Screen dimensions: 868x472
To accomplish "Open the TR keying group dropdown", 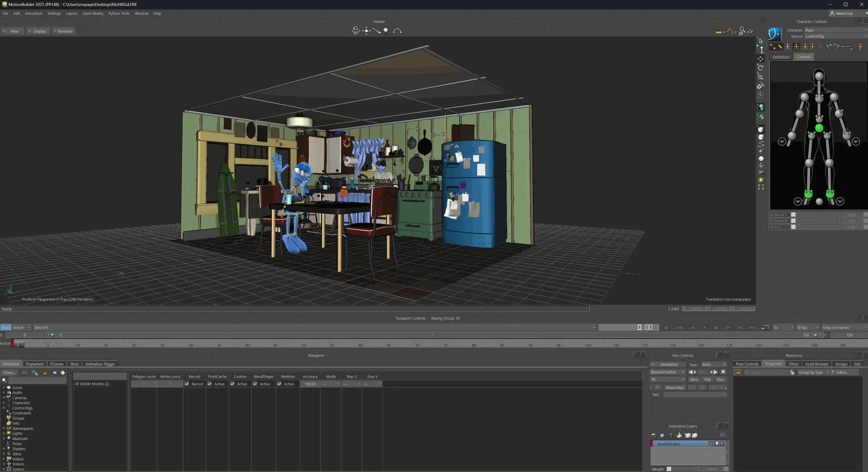I will pos(668,380).
